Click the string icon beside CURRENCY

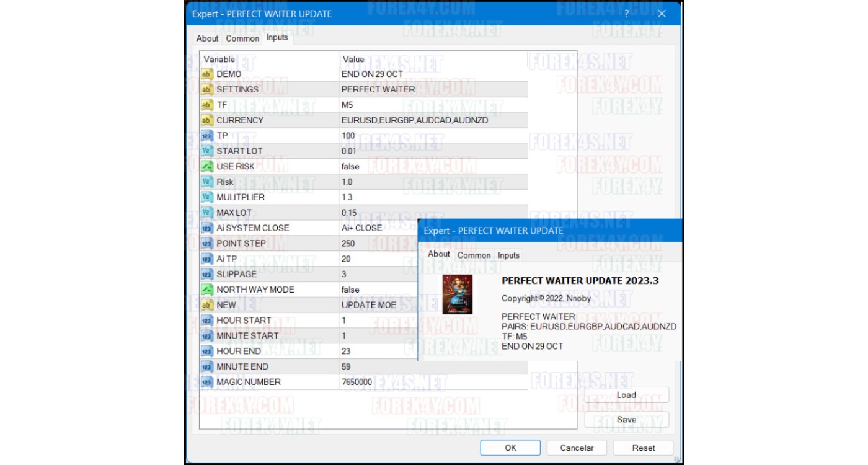click(x=207, y=120)
